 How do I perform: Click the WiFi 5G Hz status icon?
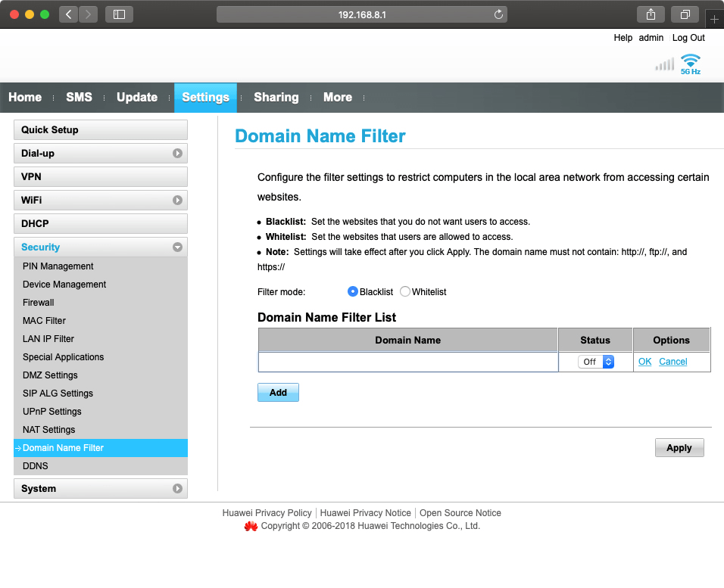pos(690,64)
